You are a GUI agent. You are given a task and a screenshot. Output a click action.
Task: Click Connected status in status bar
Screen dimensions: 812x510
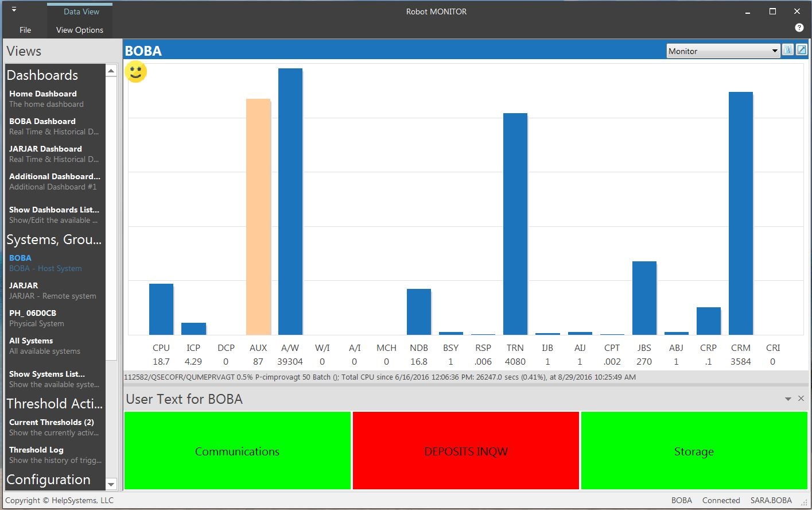(721, 500)
